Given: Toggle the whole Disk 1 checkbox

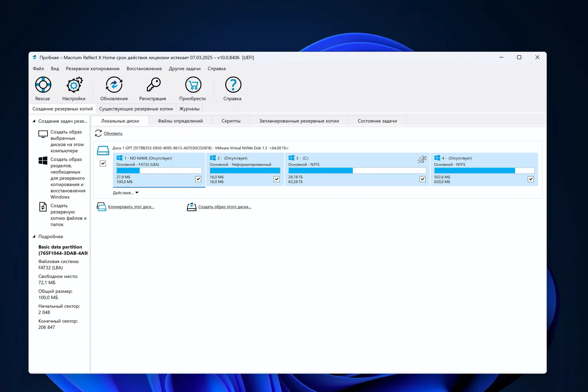Looking at the screenshot, I should 103,163.
